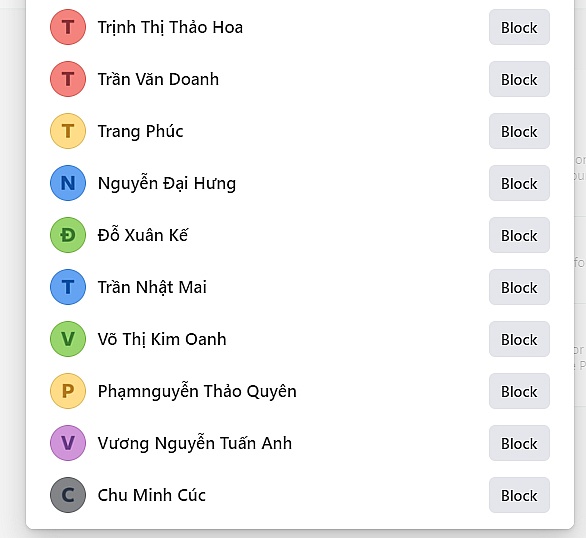
Task: Block user Trang Phúc
Action: (519, 131)
